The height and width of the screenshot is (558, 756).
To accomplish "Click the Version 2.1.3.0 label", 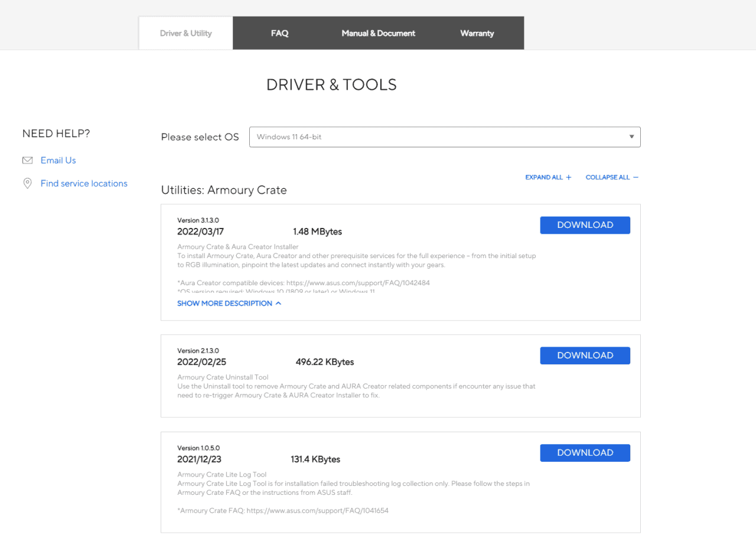I will tap(198, 351).
